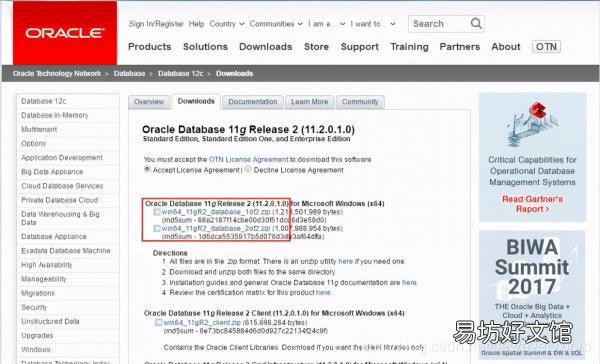
Task: Click the Help link
Action: click(196, 24)
